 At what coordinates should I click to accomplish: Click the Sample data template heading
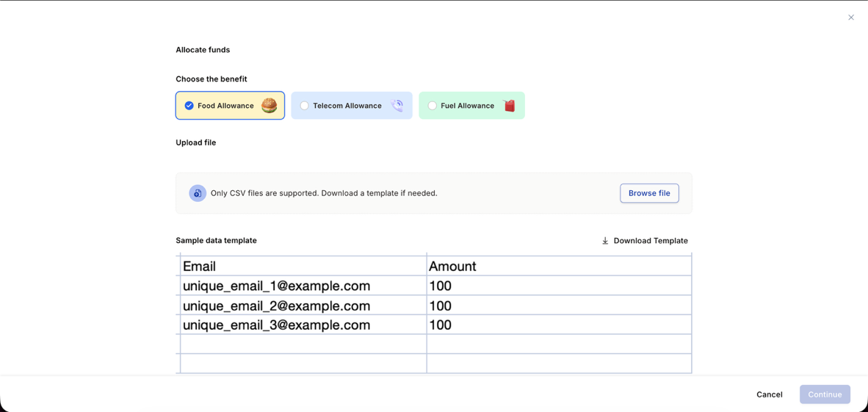point(217,240)
